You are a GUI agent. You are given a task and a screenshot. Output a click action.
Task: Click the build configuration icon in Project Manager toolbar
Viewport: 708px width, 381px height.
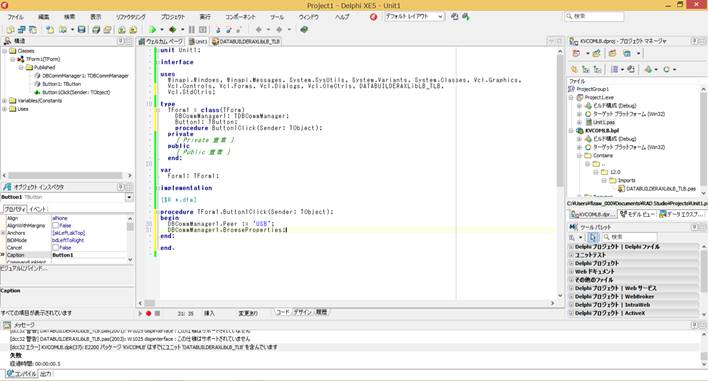pos(648,70)
